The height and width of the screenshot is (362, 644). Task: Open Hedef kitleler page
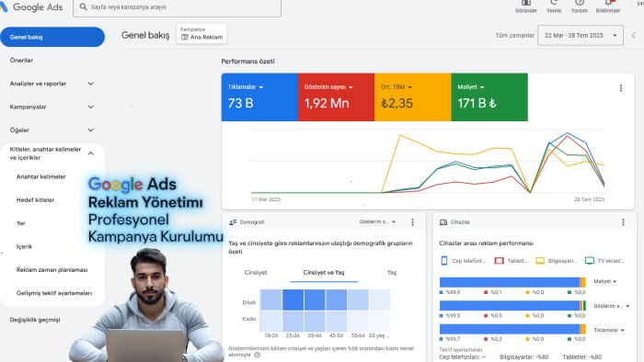(35, 200)
